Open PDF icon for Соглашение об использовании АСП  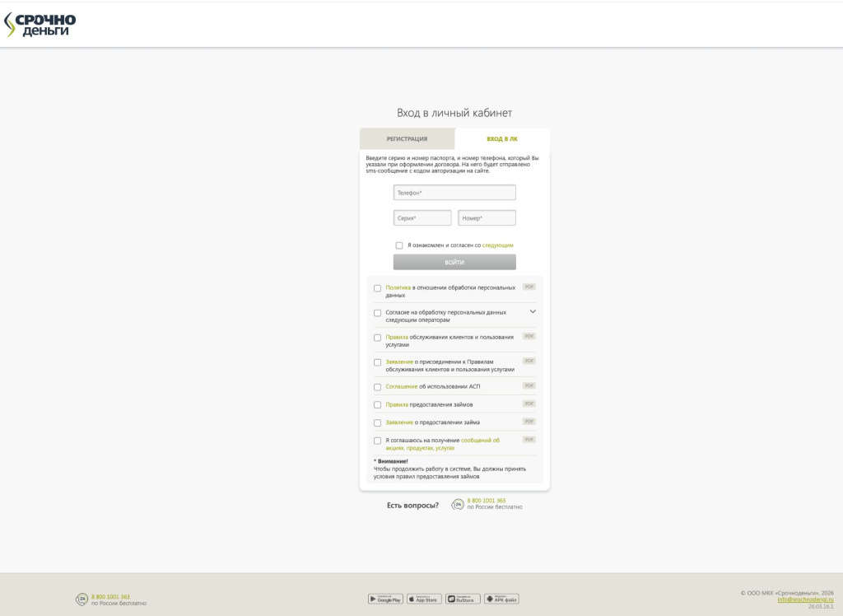(529, 385)
